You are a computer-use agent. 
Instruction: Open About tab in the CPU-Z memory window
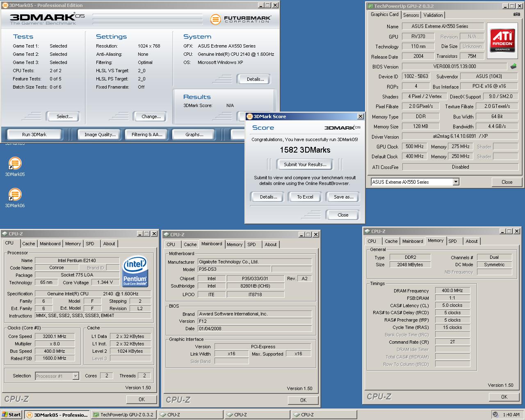(x=472, y=241)
